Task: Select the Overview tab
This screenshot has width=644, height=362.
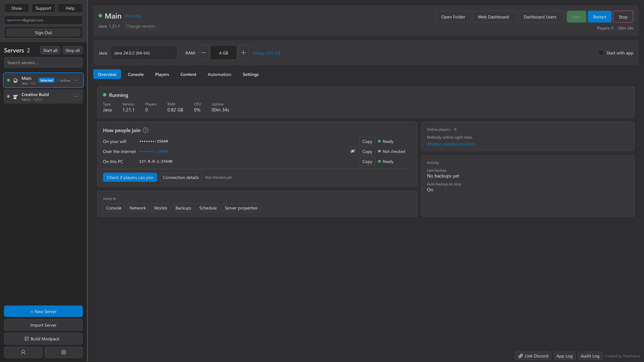Action: (x=107, y=74)
